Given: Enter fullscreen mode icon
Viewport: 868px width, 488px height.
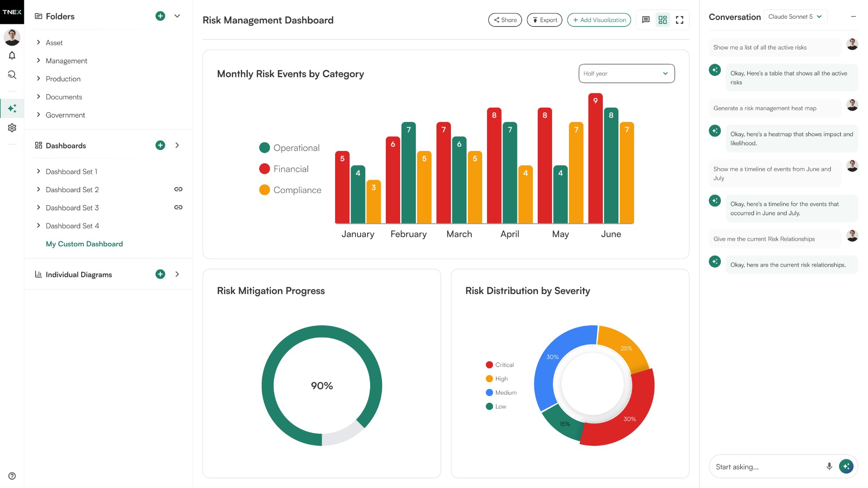Looking at the screenshot, I should click(x=680, y=20).
